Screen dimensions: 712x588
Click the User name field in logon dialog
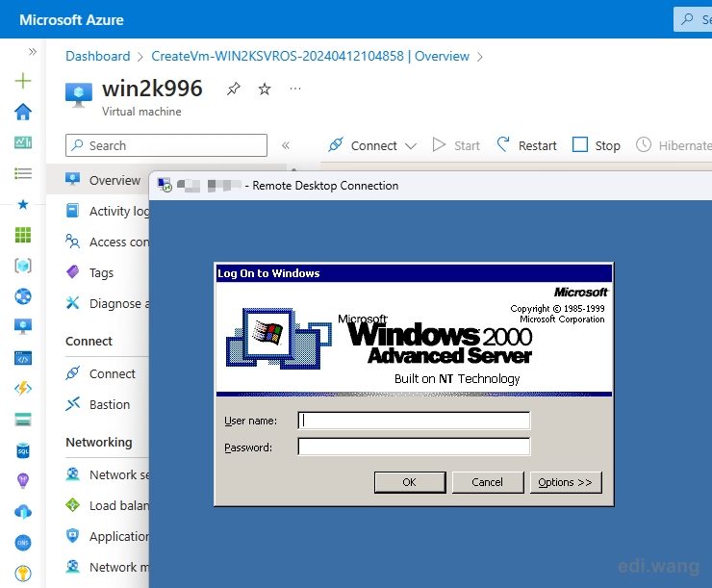[414, 421]
